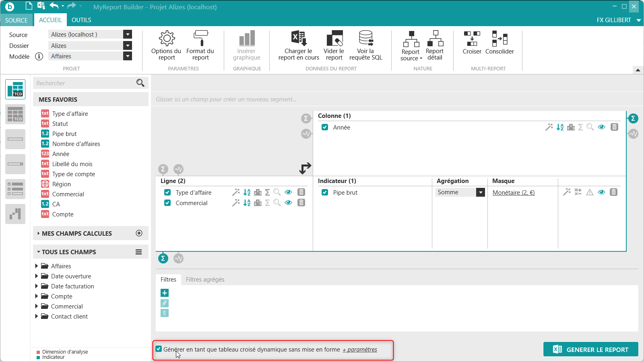Disable generate as pivot table checkbox
Screen dimensions: 644x362
point(159,349)
